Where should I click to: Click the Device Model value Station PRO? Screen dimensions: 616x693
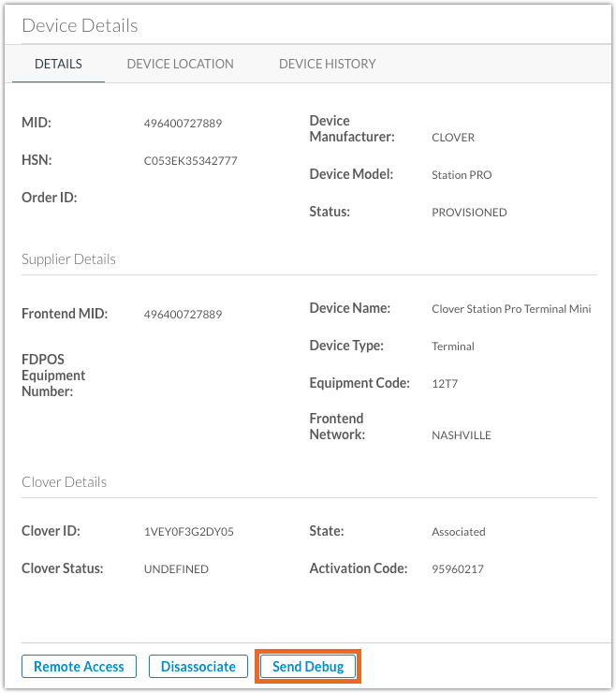point(462,175)
